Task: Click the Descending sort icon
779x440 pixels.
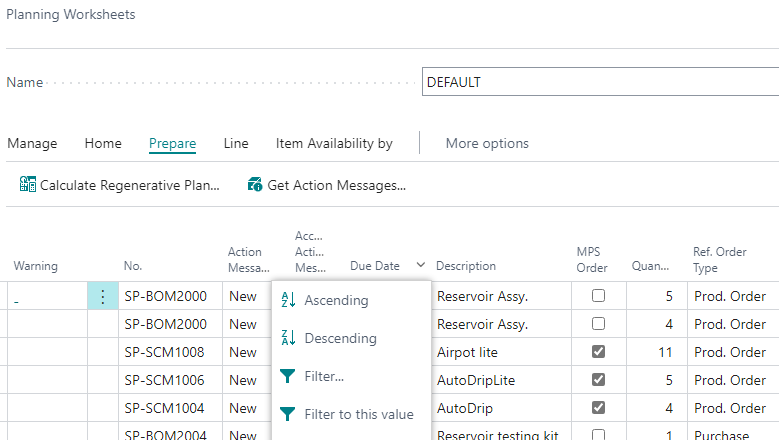Action: (288, 338)
